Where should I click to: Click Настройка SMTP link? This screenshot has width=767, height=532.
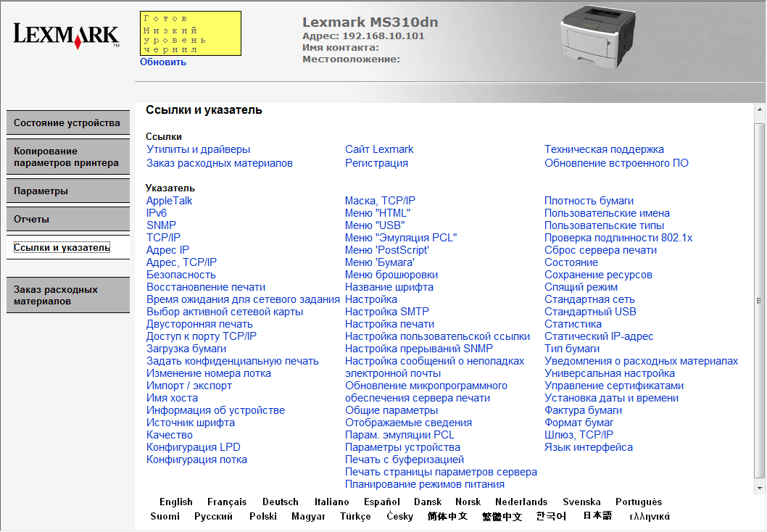[x=387, y=312]
